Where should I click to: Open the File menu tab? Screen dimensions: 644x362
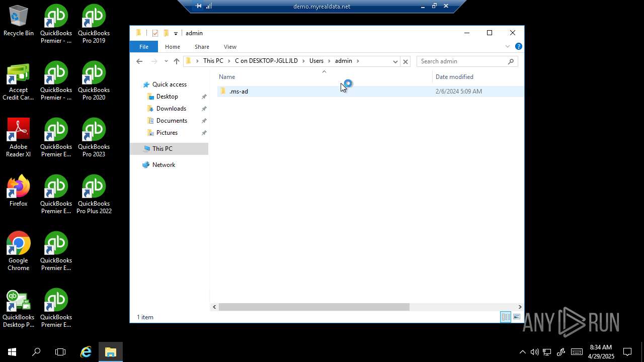point(144,47)
